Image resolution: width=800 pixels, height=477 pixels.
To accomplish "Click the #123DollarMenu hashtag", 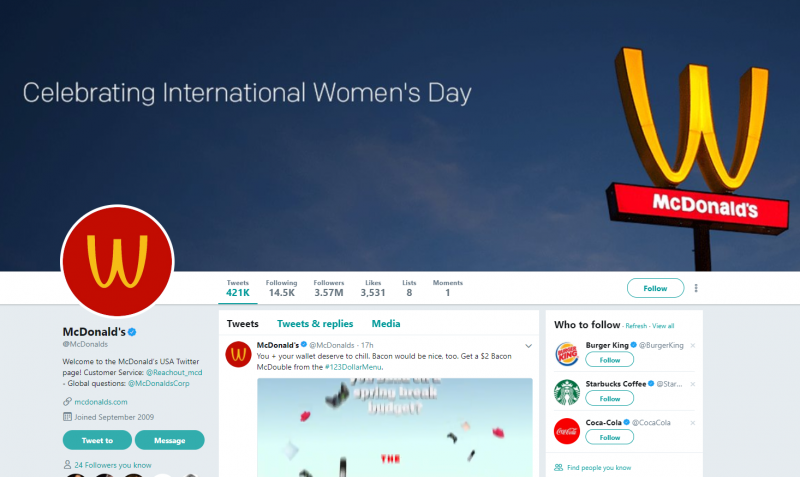I will (353, 367).
